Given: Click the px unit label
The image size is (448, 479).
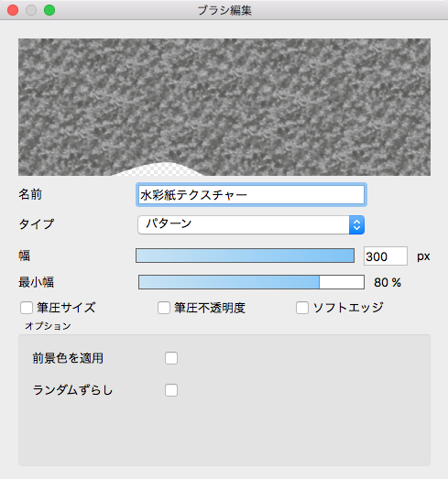Looking at the screenshot, I should click(x=423, y=256).
